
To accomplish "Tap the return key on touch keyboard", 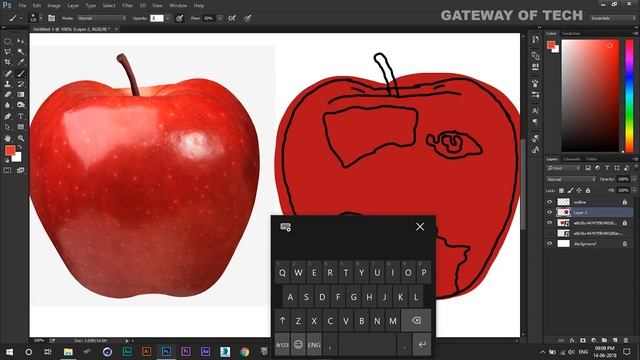I will coord(422,345).
